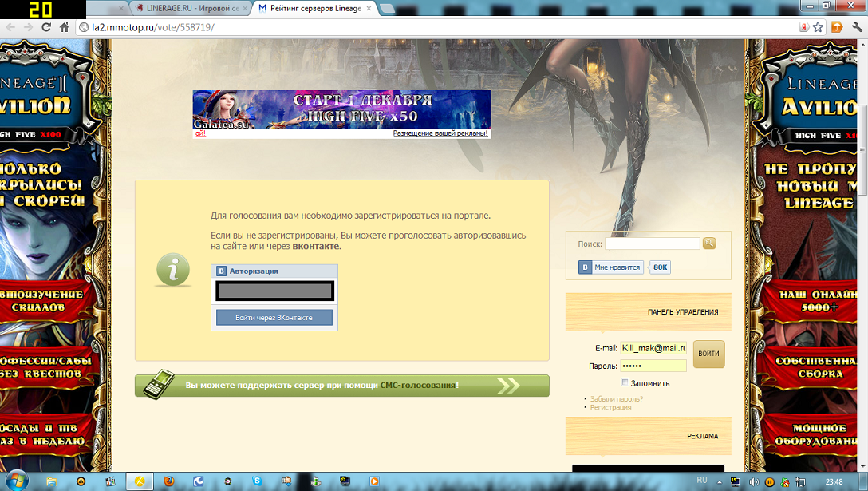The width and height of the screenshot is (868, 491).
Task: Open the СМС-голосования banner
Action: (342, 386)
